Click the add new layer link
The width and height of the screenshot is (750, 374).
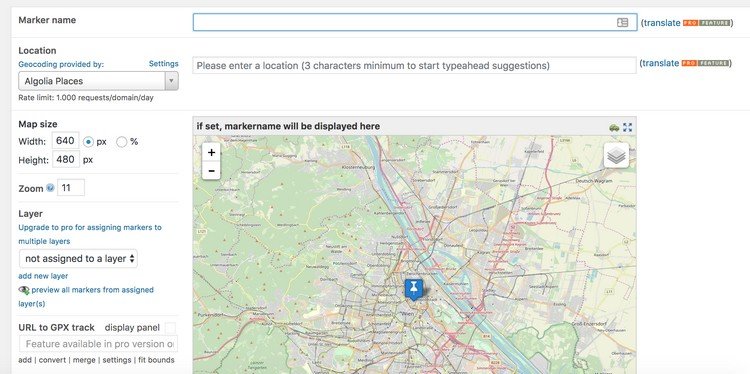[43, 276]
